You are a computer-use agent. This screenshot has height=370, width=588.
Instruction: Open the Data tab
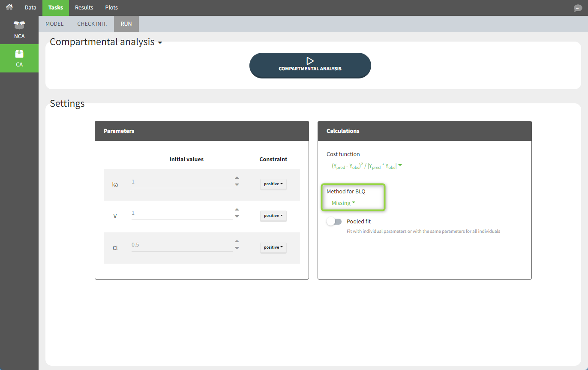[x=30, y=8]
